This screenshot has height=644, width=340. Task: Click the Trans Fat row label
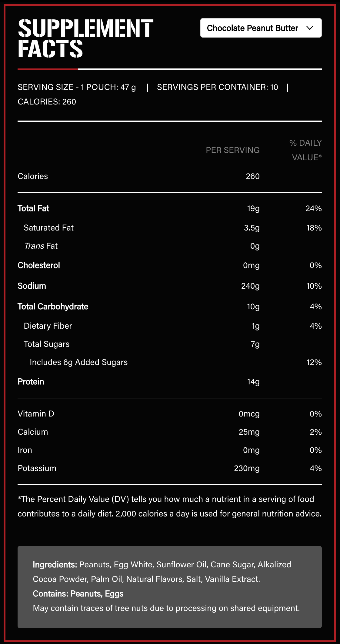click(x=41, y=246)
